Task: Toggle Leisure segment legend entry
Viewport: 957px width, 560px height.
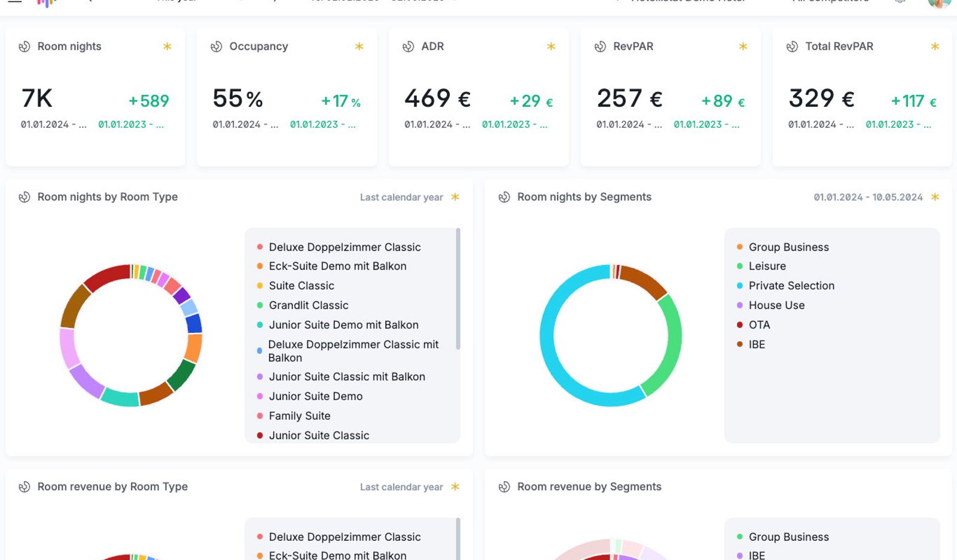Action: pyautogui.click(x=761, y=266)
